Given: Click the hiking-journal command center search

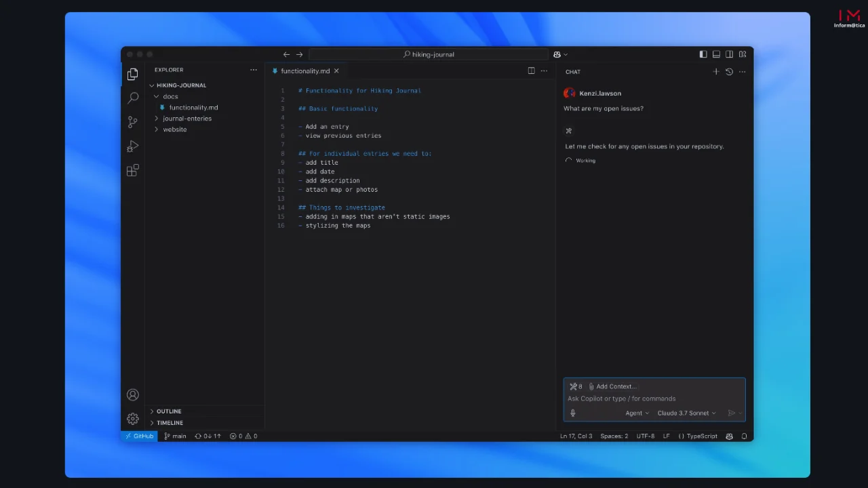Looking at the screenshot, I should click(x=429, y=54).
